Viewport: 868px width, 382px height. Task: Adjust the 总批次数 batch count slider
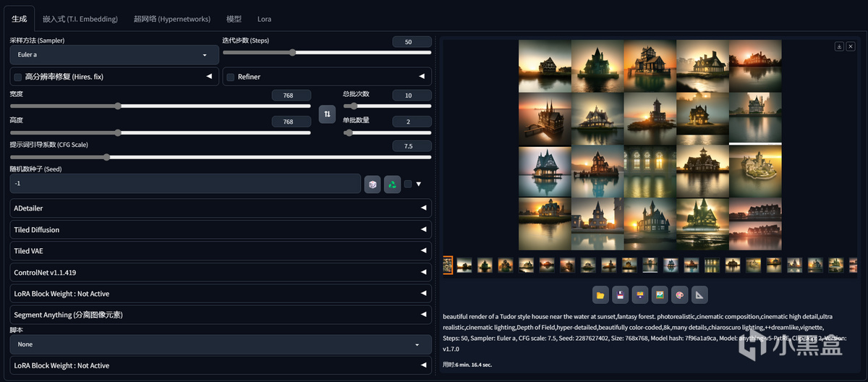tap(387, 106)
